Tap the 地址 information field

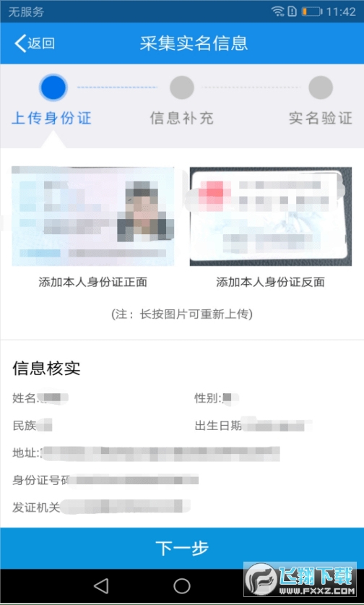146,453
